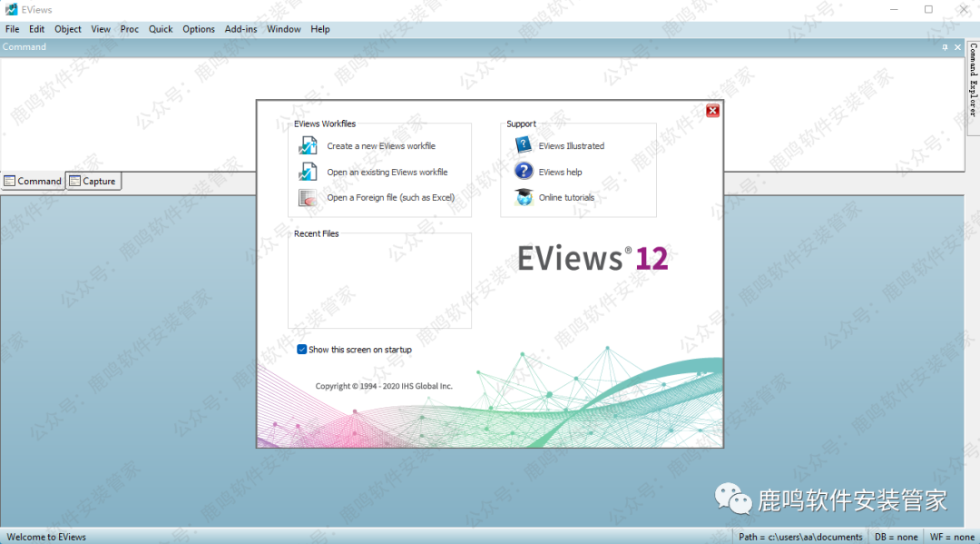Click Create a new EViews workfile link
The width and height of the screenshot is (980, 544).
[381, 145]
